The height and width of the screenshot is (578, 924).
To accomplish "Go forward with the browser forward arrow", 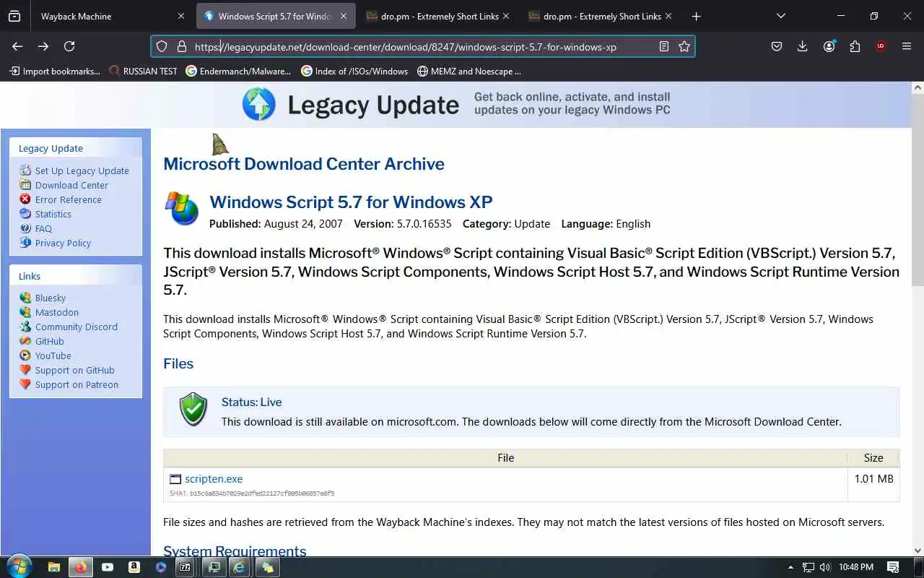I will [x=43, y=46].
